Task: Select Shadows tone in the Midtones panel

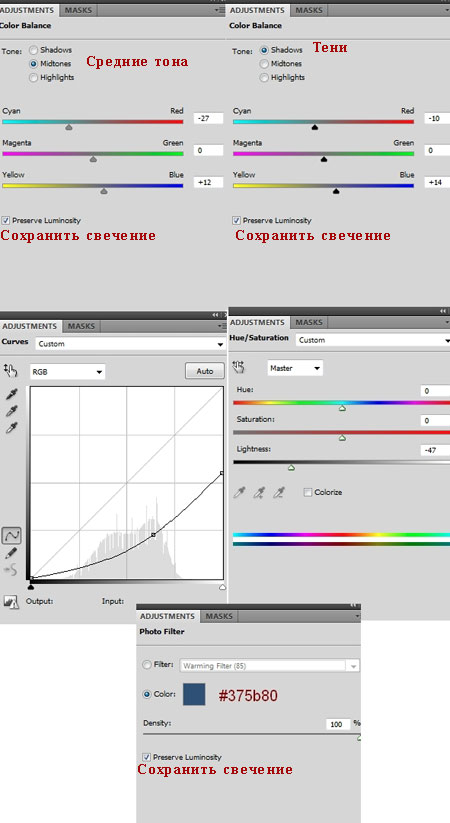Action: coord(34,50)
